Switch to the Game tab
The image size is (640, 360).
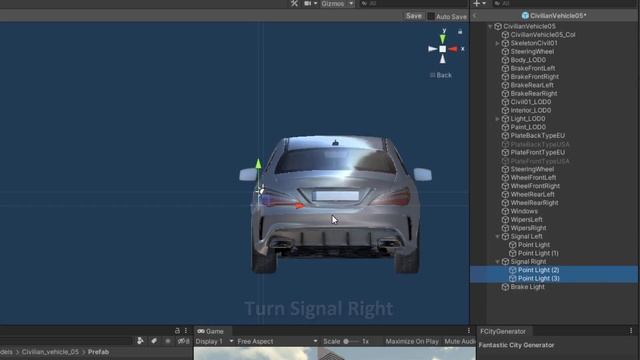211,331
